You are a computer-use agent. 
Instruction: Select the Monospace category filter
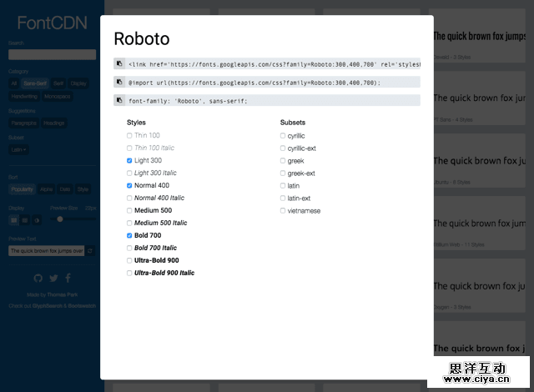(x=58, y=96)
